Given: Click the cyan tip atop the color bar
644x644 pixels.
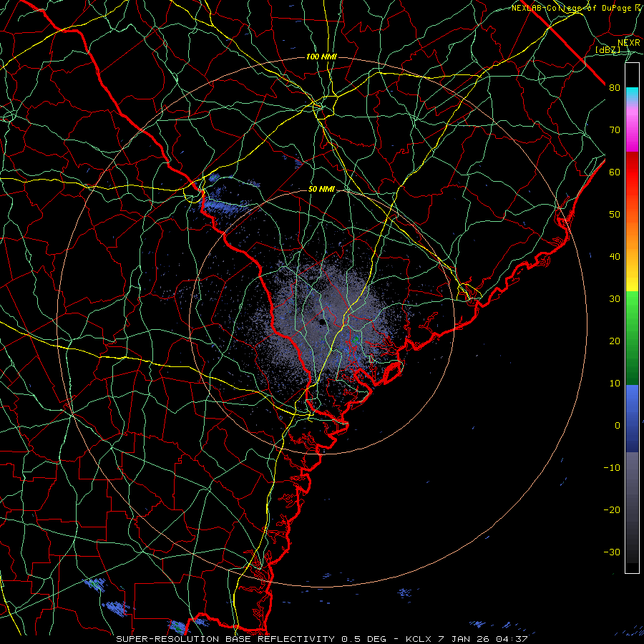Looking at the screenshot, I should pyautogui.click(x=632, y=94).
